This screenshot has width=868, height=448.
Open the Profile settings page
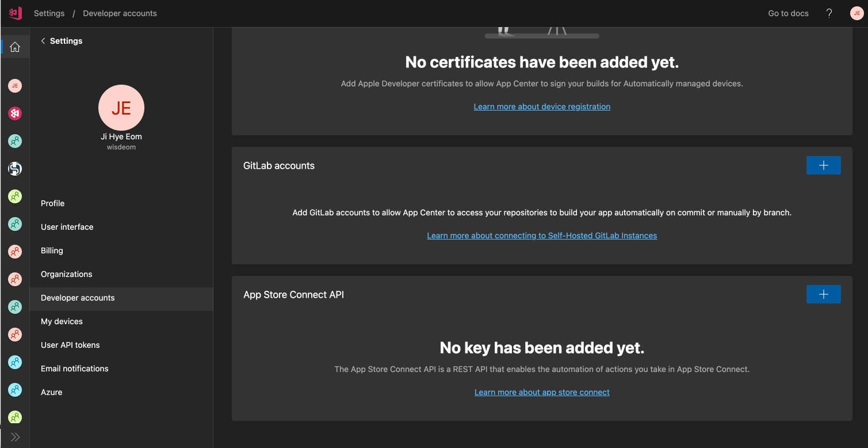click(121, 203)
